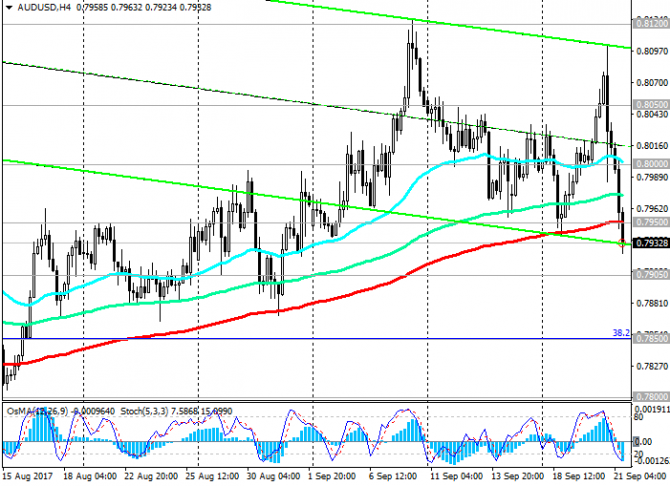The width and height of the screenshot is (670, 486).
Task: Click the red circle marker at current price
Action: tap(622, 243)
